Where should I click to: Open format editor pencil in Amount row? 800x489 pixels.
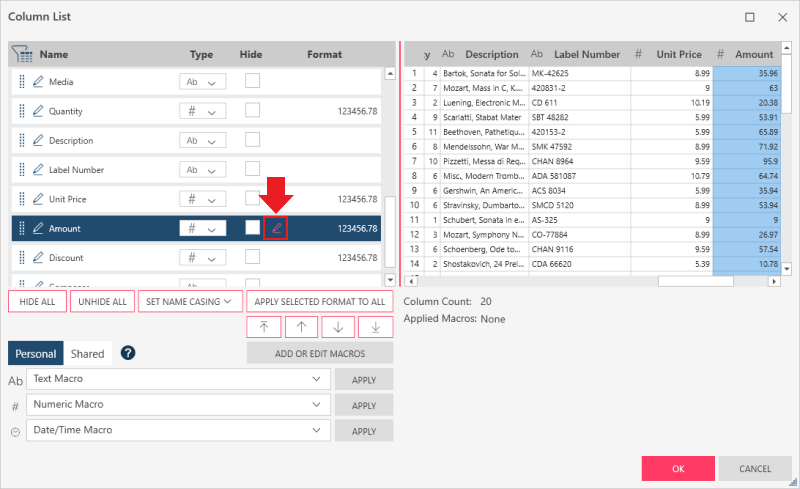(x=276, y=228)
